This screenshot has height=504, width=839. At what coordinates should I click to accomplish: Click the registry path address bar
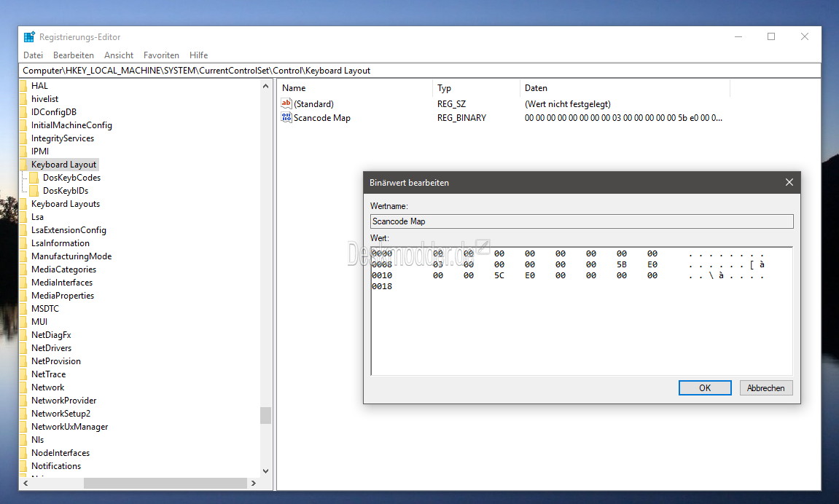[x=420, y=71]
